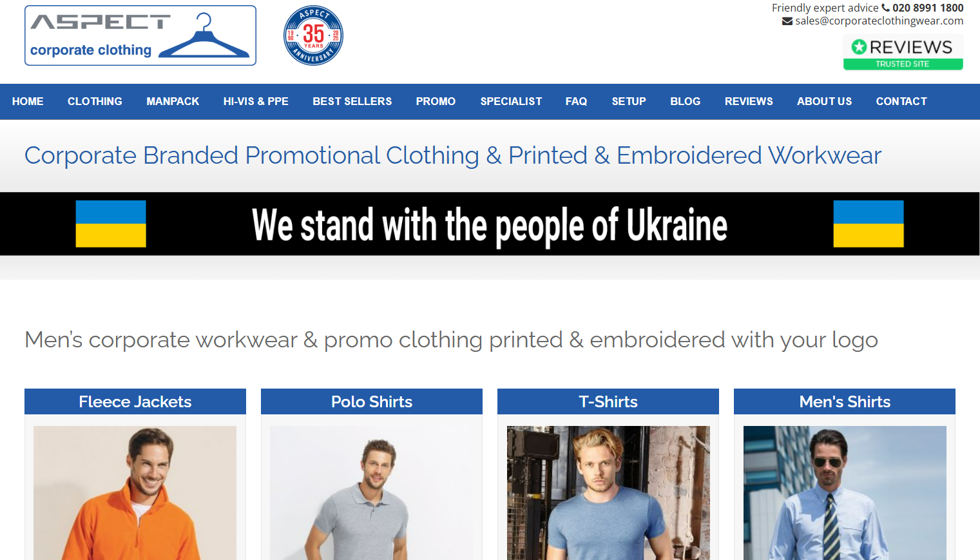This screenshot has height=560, width=980.
Task: Click the Reviews Trusted Site badge
Action: pyautogui.click(x=903, y=52)
